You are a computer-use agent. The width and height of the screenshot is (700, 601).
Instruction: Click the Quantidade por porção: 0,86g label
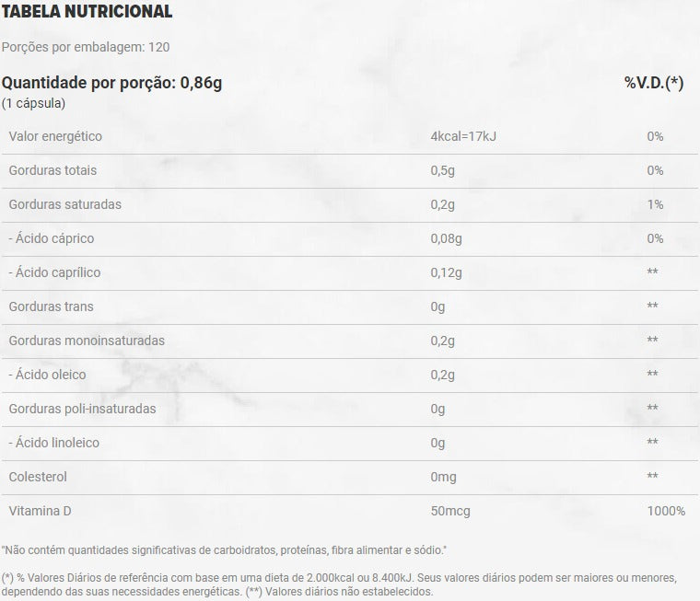click(x=112, y=83)
